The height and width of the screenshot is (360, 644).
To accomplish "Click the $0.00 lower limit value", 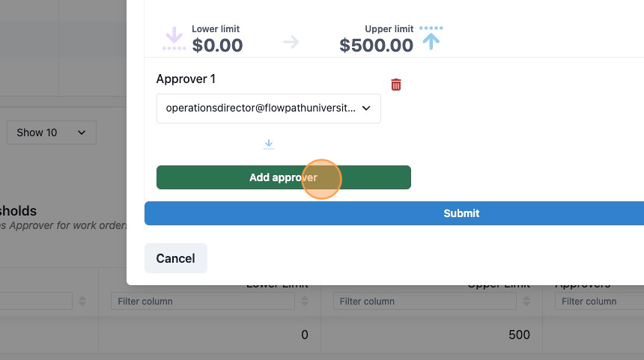I will point(217,45).
